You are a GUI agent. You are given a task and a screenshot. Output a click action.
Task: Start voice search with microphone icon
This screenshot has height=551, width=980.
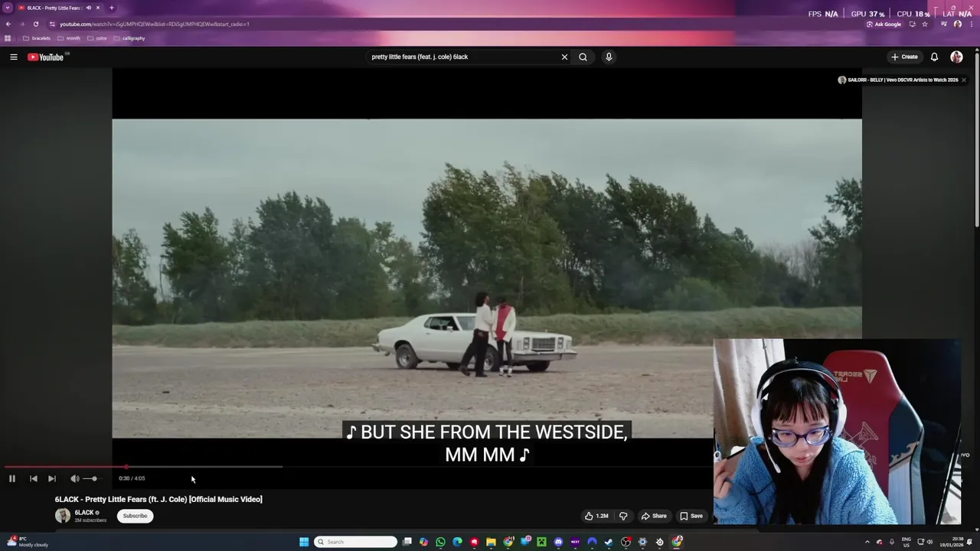click(x=609, y=57)
